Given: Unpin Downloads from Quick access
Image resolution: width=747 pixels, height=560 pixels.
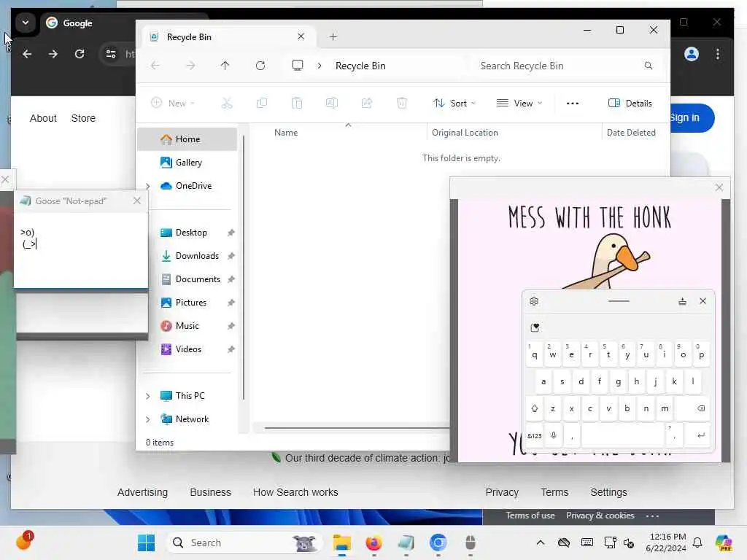Looking at the screenshot, I should [231, 256].
